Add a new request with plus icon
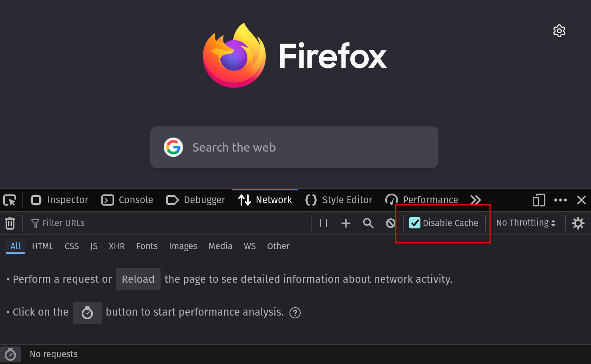 (x=346, y=223)
